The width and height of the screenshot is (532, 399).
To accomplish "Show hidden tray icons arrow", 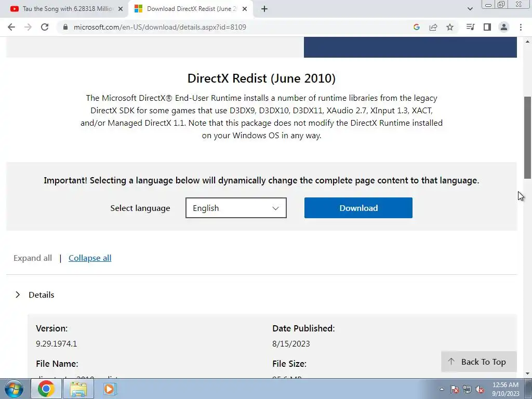I will 442,389.
